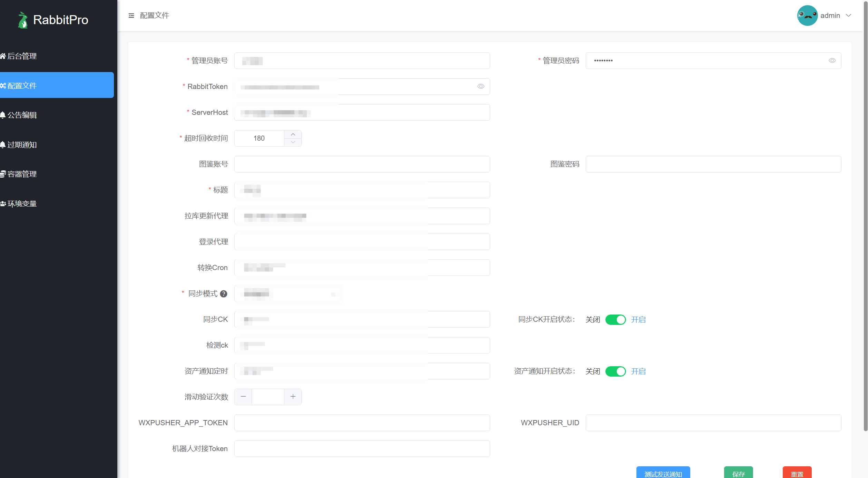This screenshot has height=478, width=868.
Task: Click 开启 label of 资产通知开启状态
Action: point(638,371)
